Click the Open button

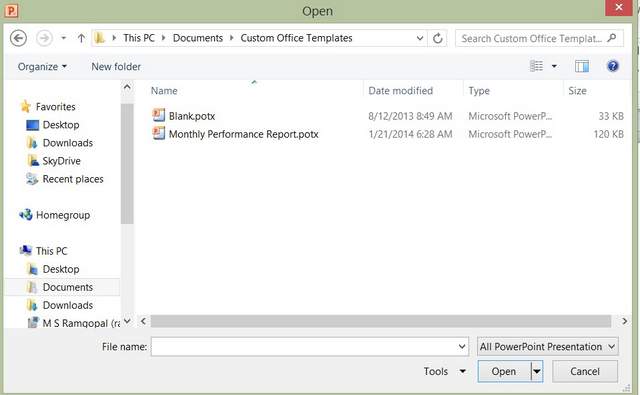click(x=504, y=371)
